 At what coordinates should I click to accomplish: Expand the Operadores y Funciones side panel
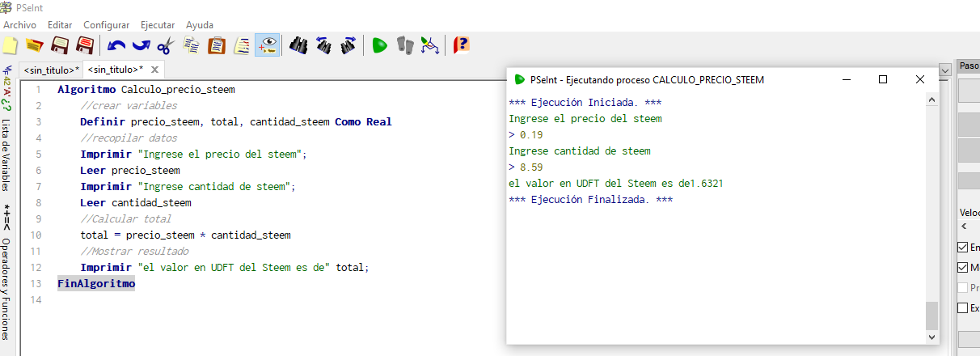pos(6,288)
